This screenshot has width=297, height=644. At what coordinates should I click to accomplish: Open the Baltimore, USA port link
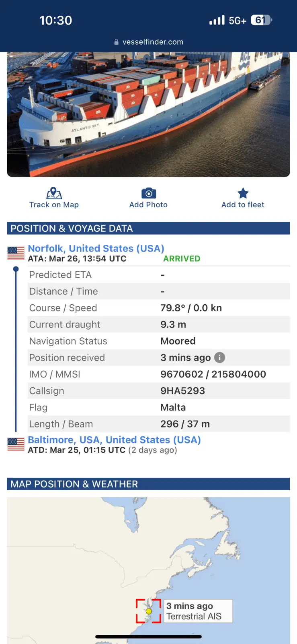[x=114, y=440]
